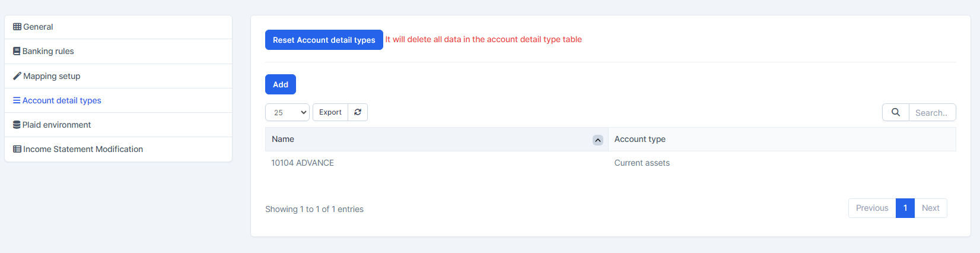The width and height of the screenshot is (980, 253).
Task: Toggle the Name column sort arrow
Action: point(597,140)
